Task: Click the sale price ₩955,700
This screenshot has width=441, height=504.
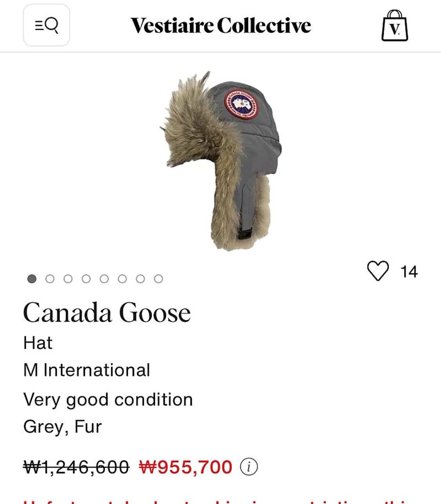Action: point(186,467)
